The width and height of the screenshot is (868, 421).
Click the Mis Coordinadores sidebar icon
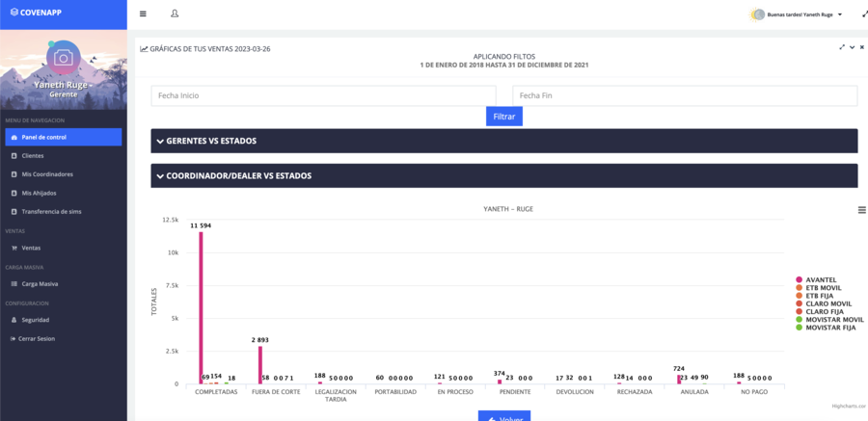point(14,174)
